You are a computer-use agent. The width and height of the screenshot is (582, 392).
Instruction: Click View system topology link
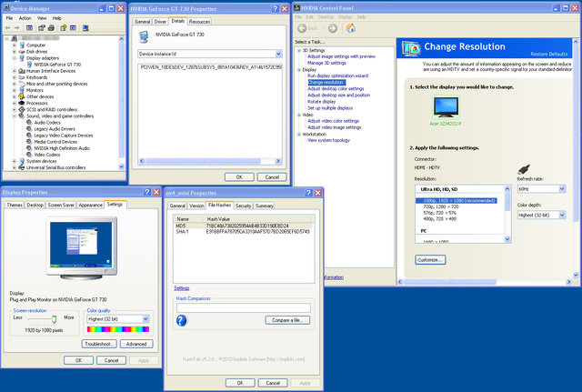point(328,140)
